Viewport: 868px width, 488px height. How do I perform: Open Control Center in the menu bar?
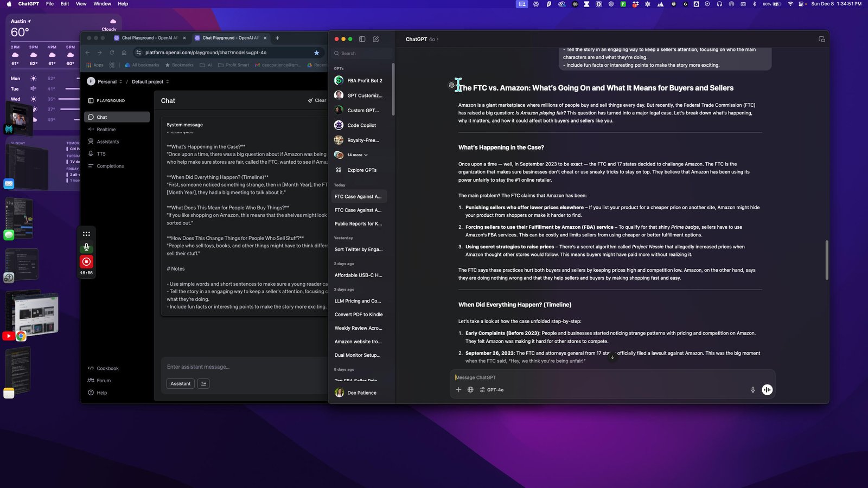[801, 4]
